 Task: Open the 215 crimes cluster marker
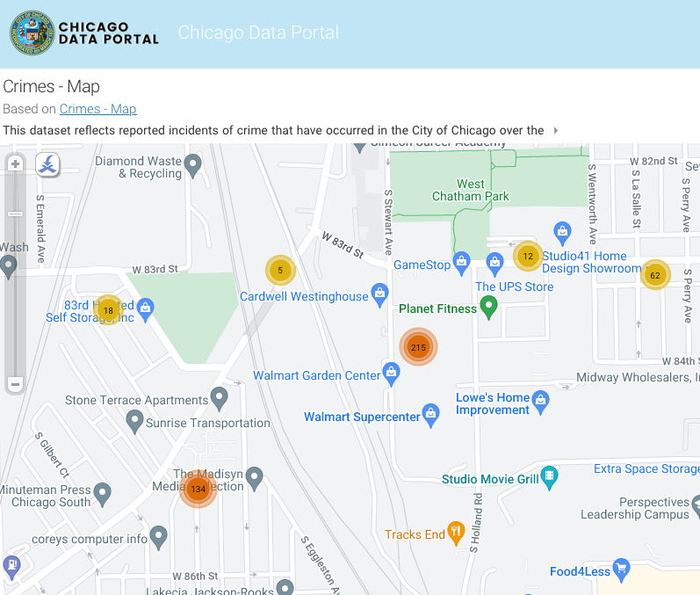tap(418, 347)
